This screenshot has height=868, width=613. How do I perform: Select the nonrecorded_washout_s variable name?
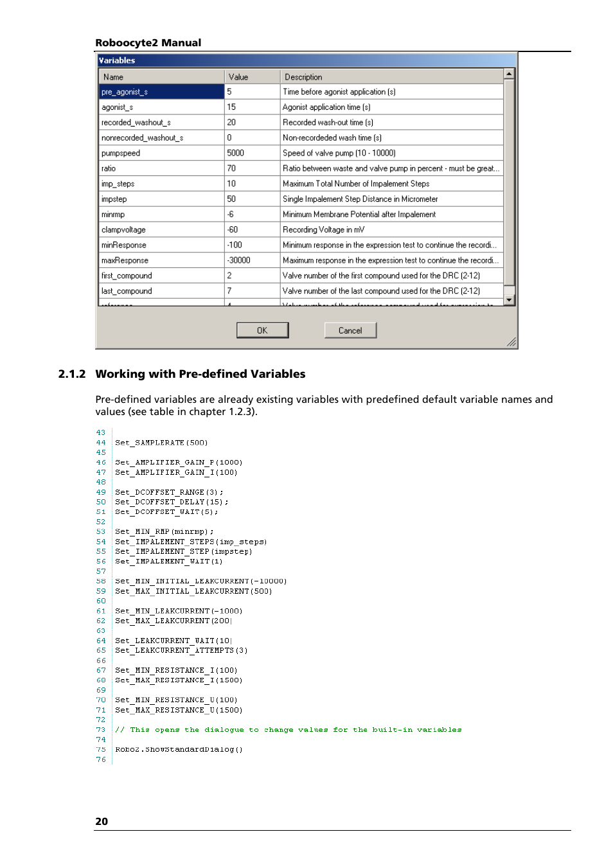(x=142, y=138)
